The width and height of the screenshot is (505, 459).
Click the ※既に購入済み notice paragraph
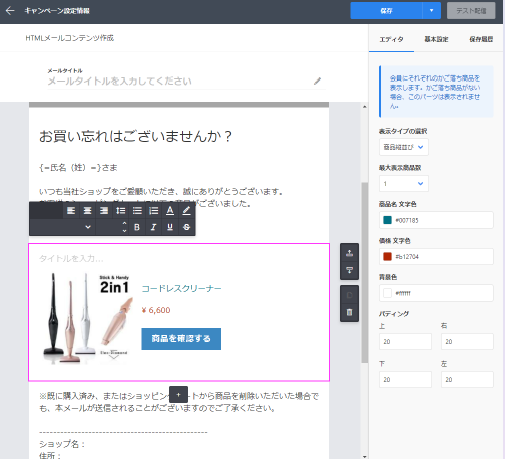click(179, 402)
